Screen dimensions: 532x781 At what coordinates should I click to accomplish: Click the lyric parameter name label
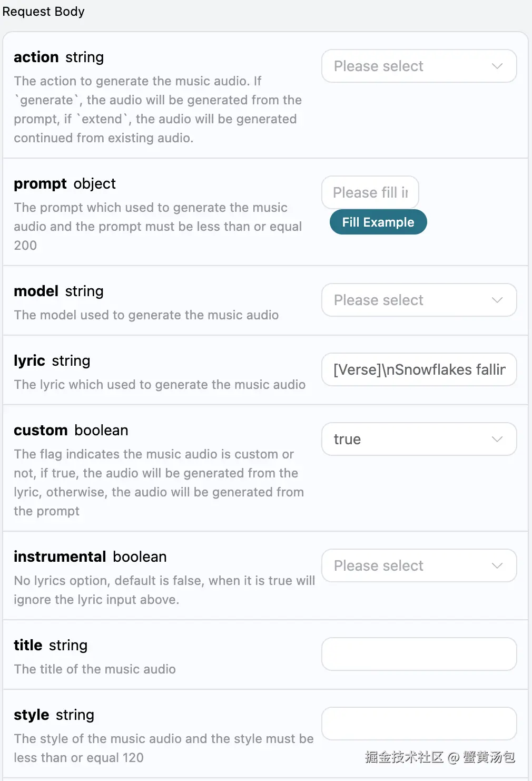pos(29,360)
